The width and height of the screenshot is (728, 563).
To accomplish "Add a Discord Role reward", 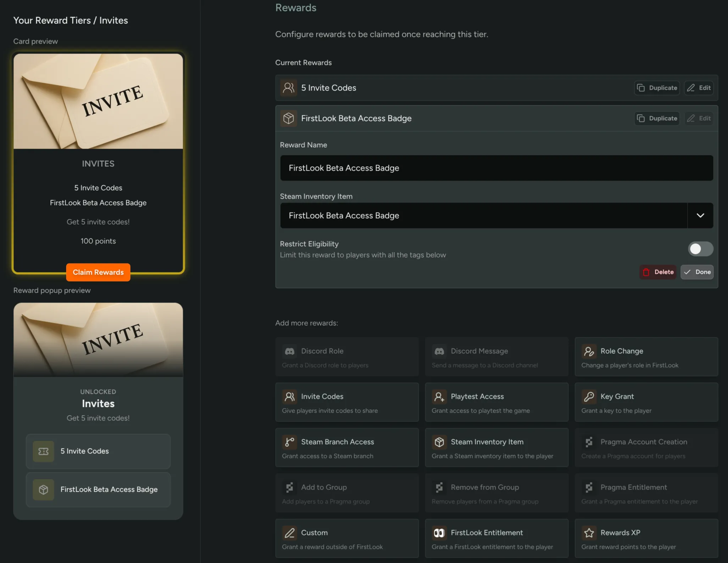I will tap(347, 357).
